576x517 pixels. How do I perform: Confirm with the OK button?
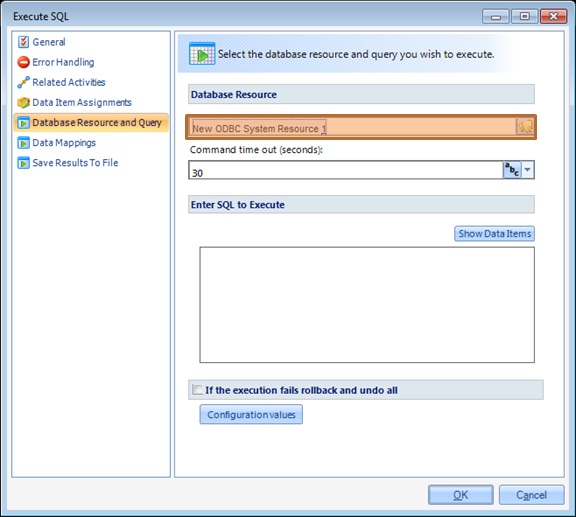click(x=461, y=495)
